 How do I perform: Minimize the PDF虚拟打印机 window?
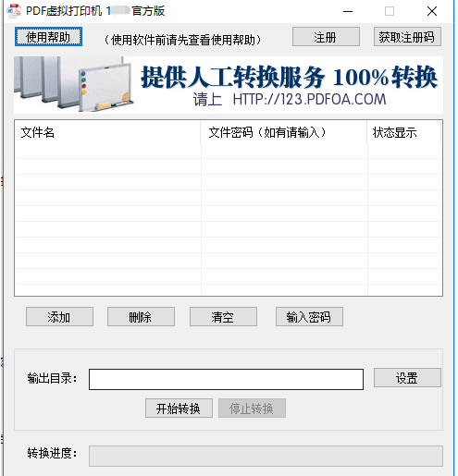(x=348, y=11)
